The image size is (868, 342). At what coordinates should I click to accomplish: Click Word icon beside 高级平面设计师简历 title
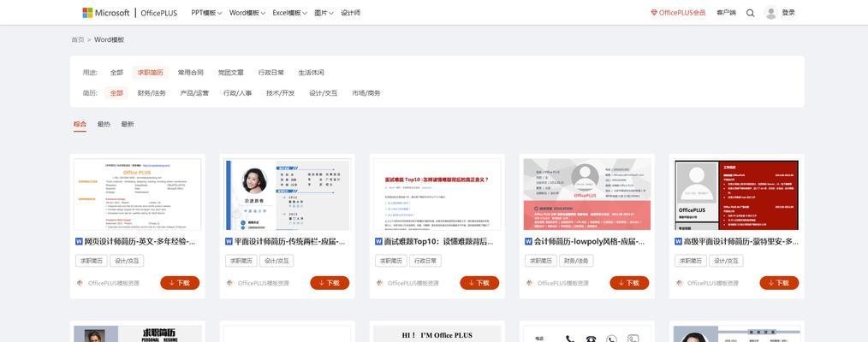click(x=678, y=241)
